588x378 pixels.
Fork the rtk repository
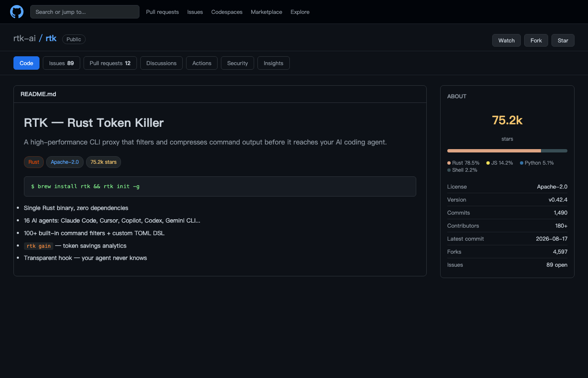pos(536,40)
